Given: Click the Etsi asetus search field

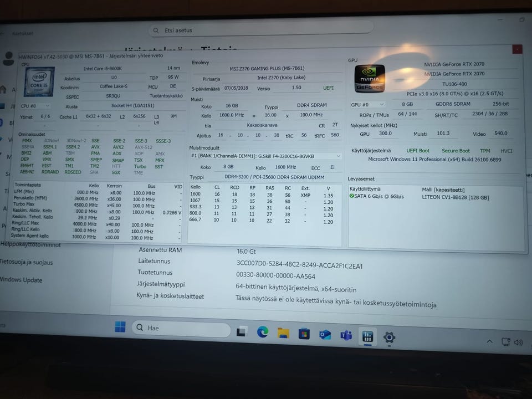Looking at the screenshot, I should click(x=261, y=30).
